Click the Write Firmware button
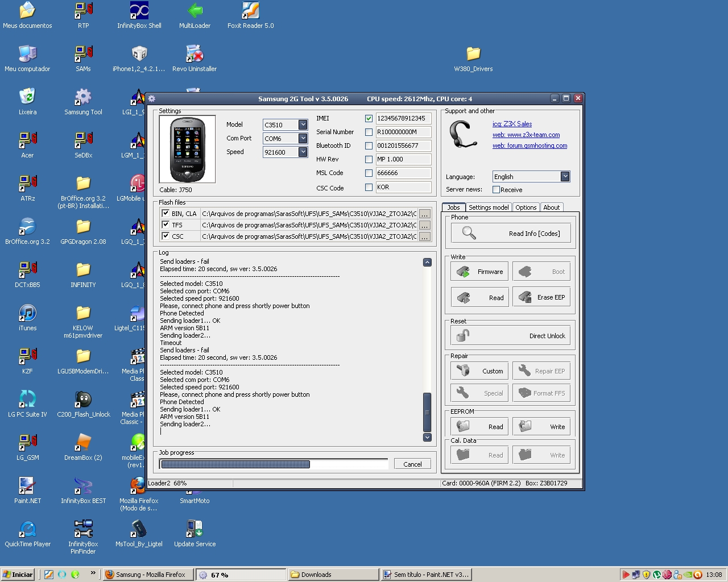 tap(479, 272)
